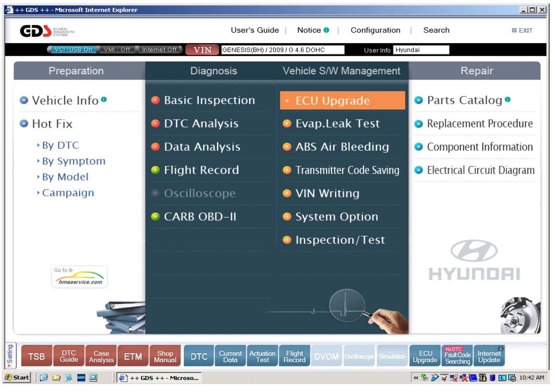Viewport: 555px width, 392px height.
Task: Click the User Info input field
Action: pyautogui.click(x=421, y=50)
